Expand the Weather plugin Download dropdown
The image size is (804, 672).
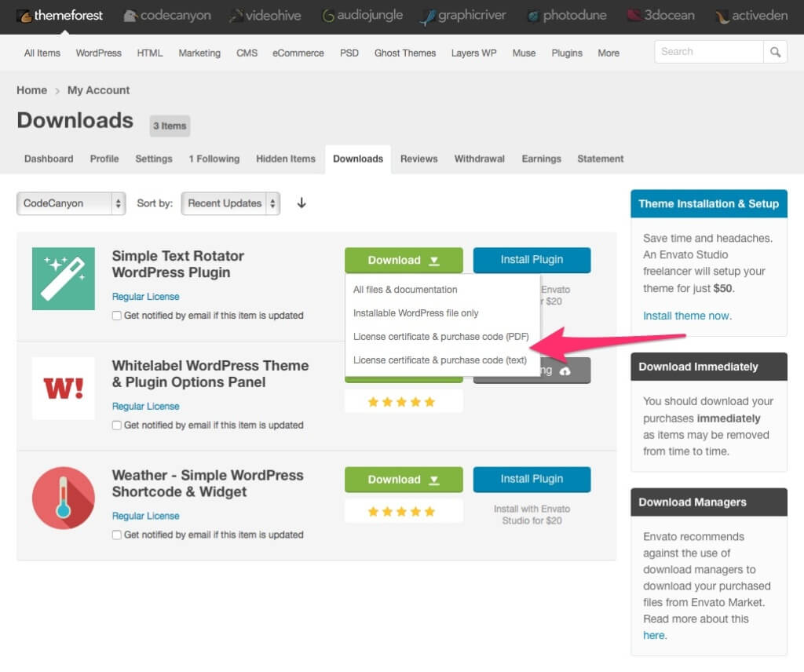coord(404,479)
